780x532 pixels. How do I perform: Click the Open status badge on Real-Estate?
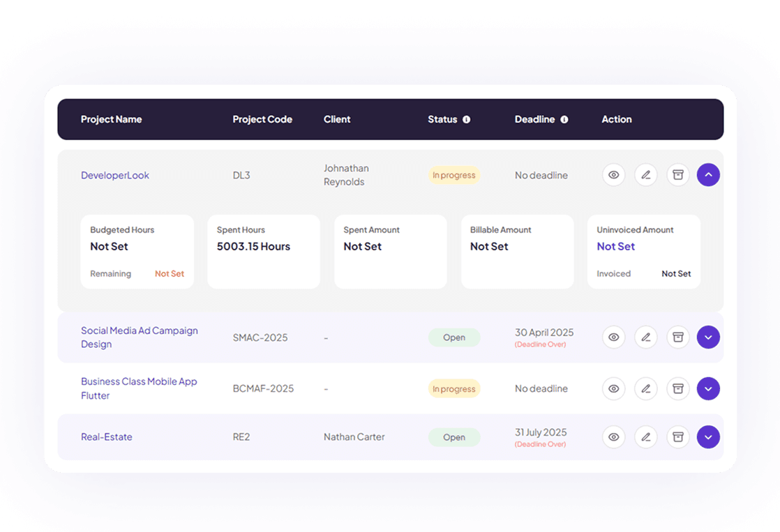[x=454, y=437]
